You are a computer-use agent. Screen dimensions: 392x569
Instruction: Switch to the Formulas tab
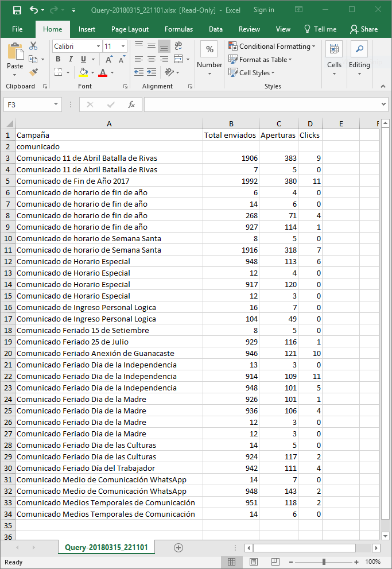pos(178,29)
